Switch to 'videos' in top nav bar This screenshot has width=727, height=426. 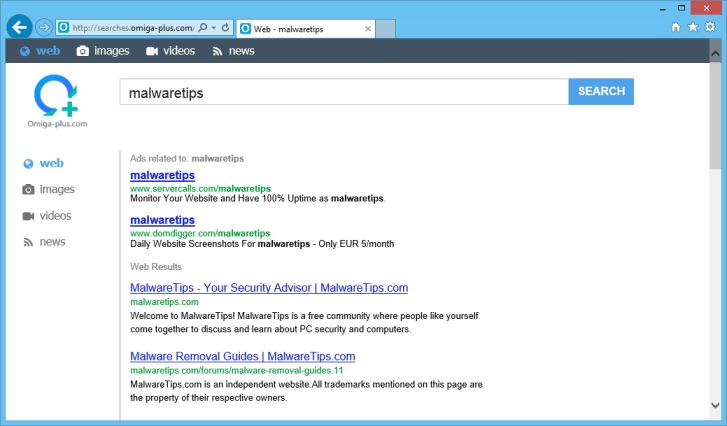click(x=179, y=51)
